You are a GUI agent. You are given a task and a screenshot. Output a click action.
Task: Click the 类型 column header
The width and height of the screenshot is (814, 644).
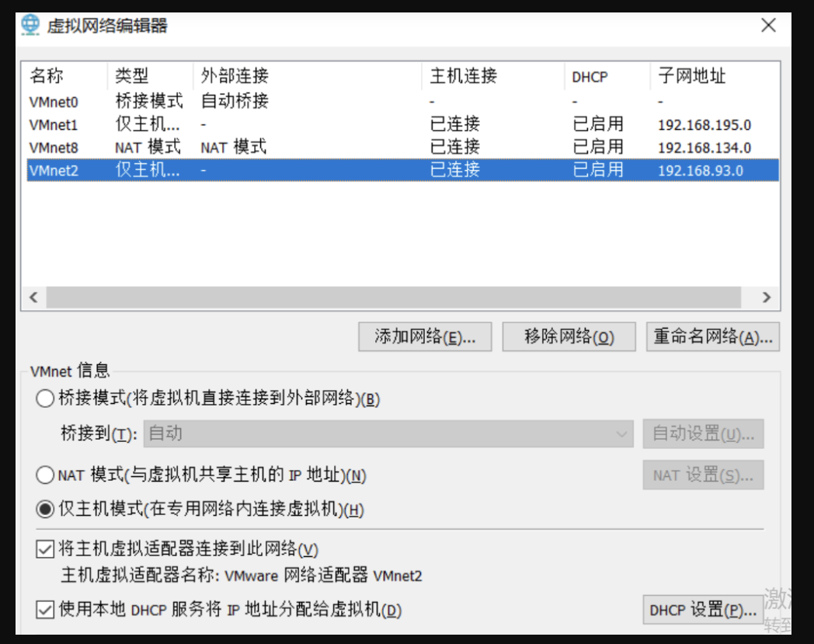pos(151,76)
